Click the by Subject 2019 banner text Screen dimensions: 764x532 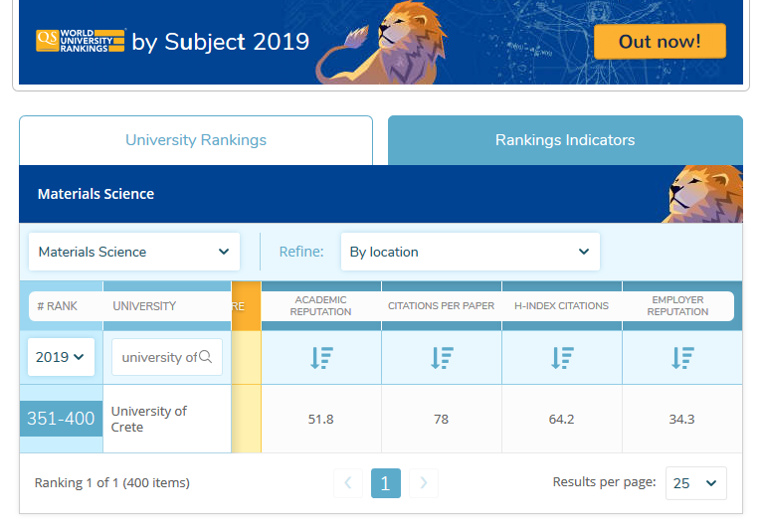click(221, 42)
